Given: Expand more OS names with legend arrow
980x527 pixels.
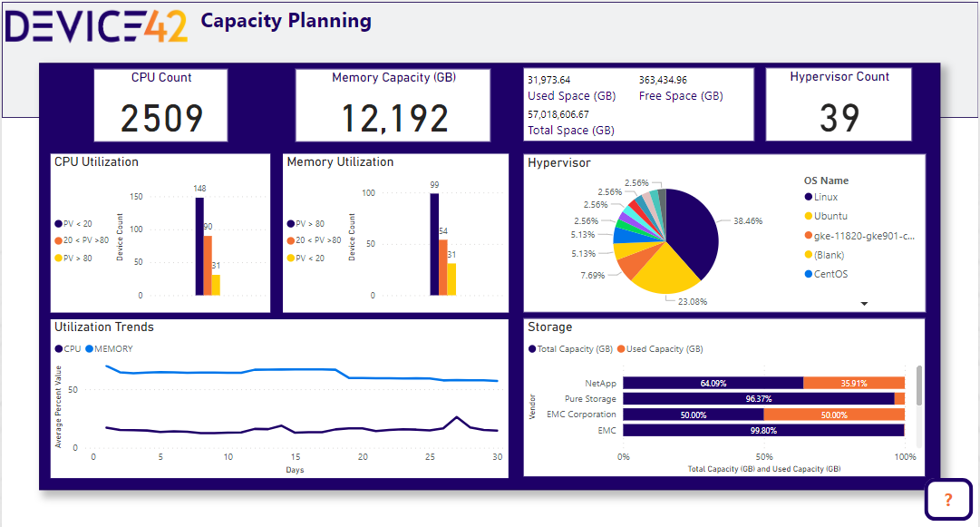Looking at the screenshot, I should pos(864,304).
